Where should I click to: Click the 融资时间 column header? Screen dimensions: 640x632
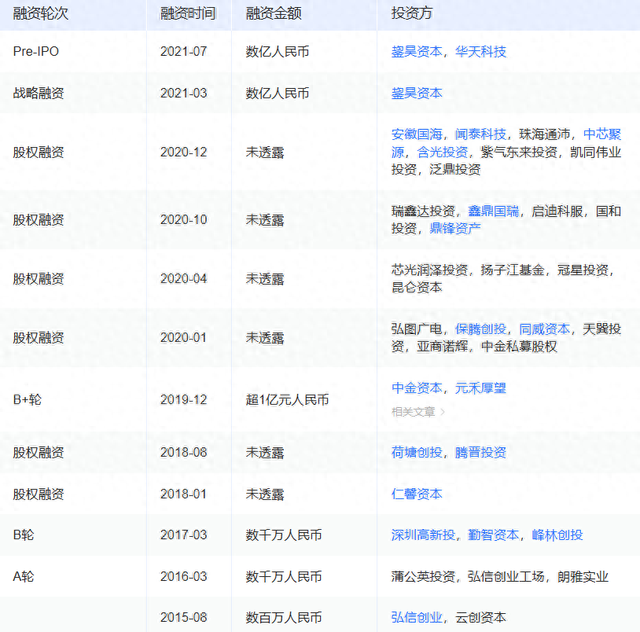click(x=186, y=13)
